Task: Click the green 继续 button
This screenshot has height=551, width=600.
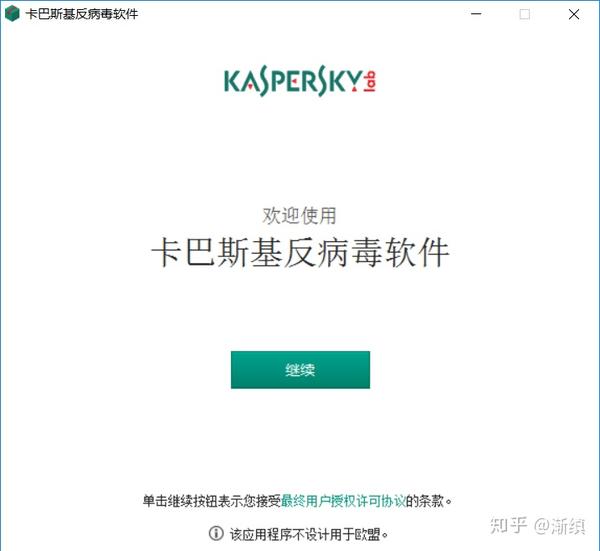Action: point(300,370)
